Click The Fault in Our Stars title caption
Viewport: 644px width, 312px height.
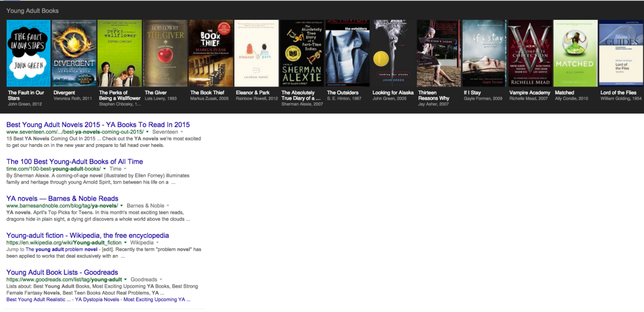pyautogui.click(x=26, y=96)
